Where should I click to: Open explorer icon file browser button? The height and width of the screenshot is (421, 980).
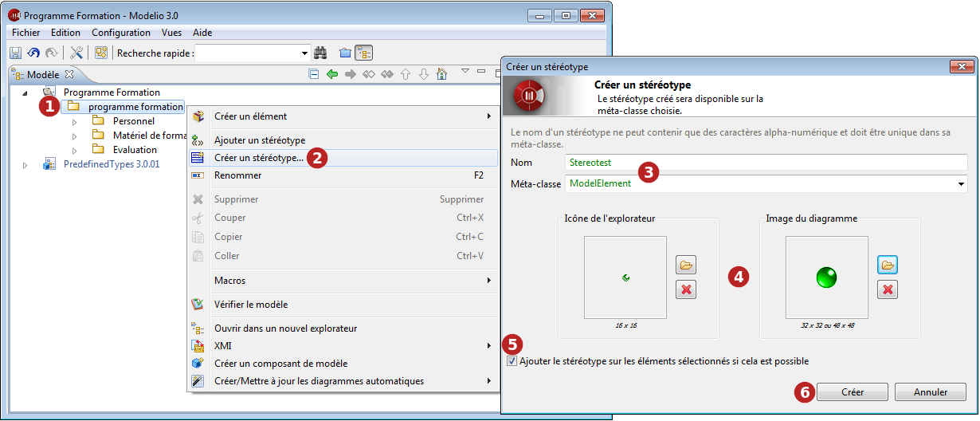[686, 265]
